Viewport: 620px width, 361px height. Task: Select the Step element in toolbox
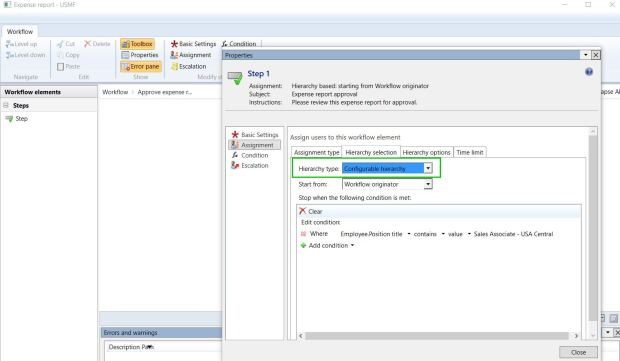[17, 119]
